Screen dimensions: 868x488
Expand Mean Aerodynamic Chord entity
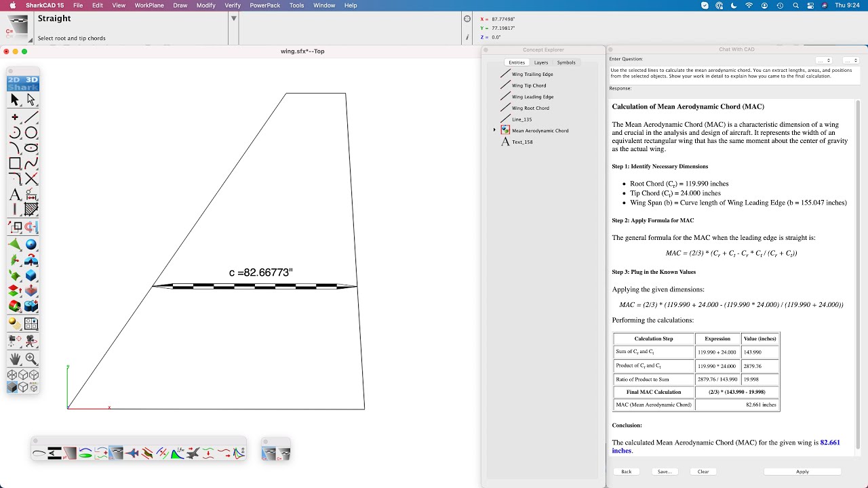[494, 130]
